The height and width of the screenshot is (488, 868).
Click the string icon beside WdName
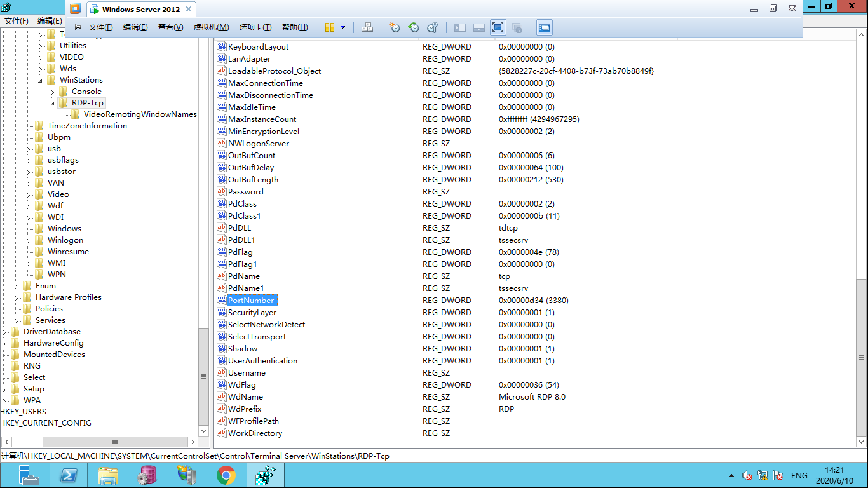click(222, 396)
